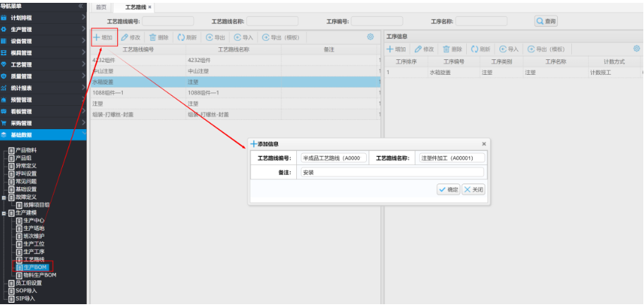Collapse the 生产建模 tree node
This screenshot has width=644, height=307.
[x=4, y=212]
